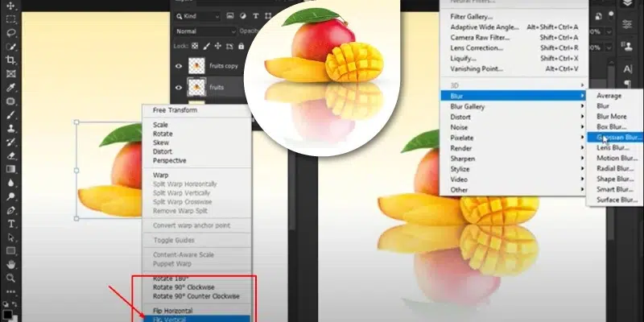This screenshot has width=644, height=322.
Task: Select the Zoom tool
Action: 10,278
